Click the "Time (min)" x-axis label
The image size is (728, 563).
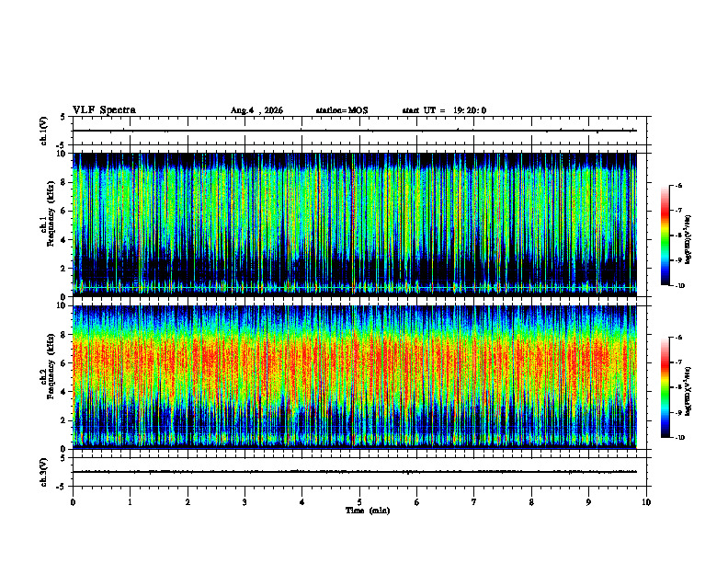[368, 511]
